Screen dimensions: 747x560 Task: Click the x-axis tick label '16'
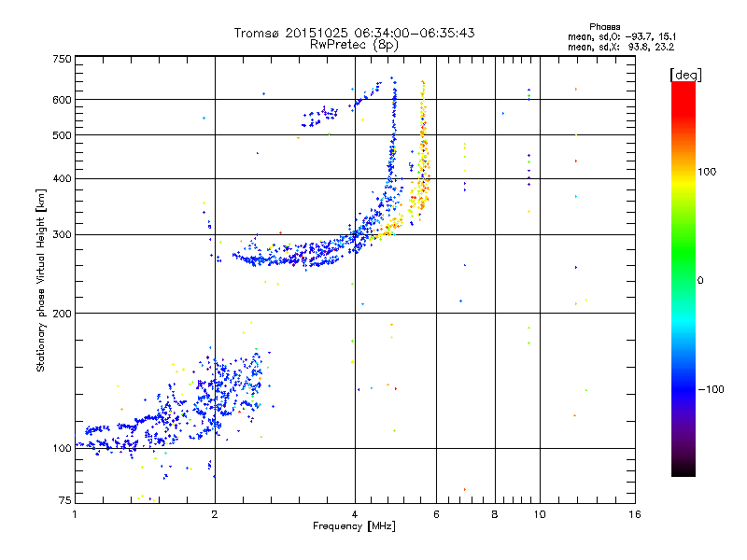pos(635,514)
